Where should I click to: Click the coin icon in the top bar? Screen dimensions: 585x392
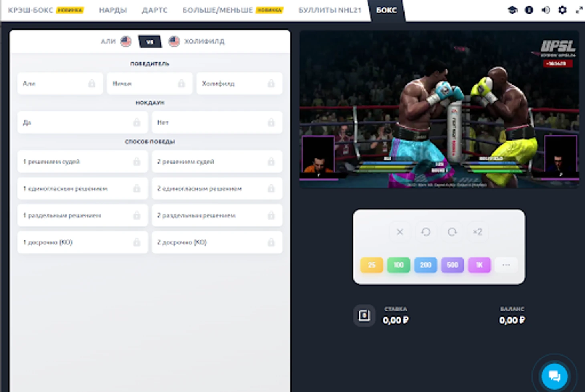pos(529,10)
